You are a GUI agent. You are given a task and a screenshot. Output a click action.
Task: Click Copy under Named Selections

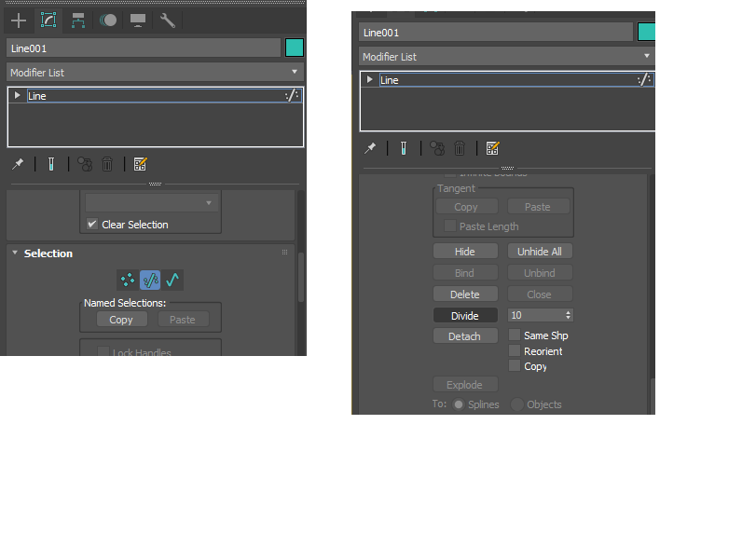[x=121, y=320]
